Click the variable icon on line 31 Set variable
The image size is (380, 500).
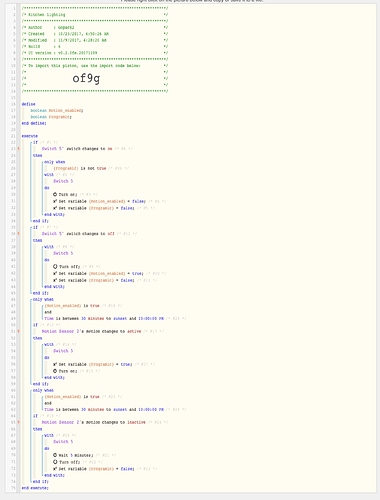point(55,201)
